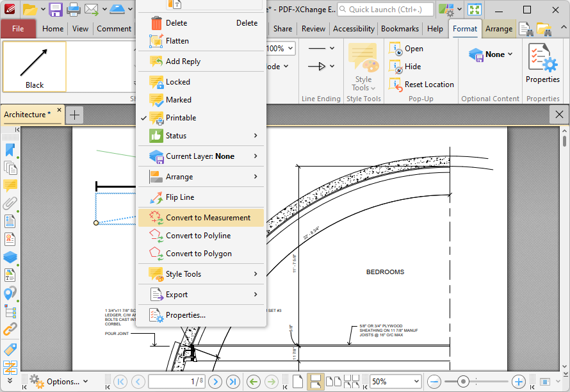Choose Convert to Polygon
This screenshot has width=570, height=392.
[200, 254]
